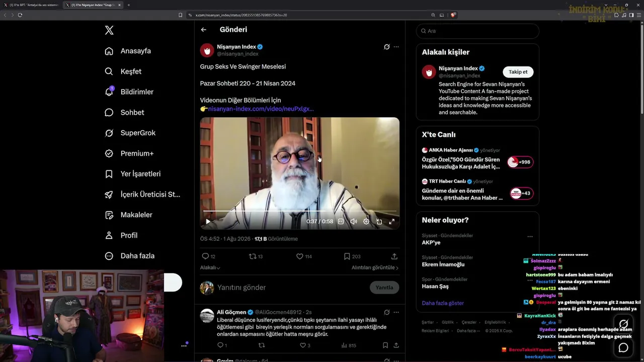Enable picture-in-picture on the video
The width and height of the screenshot is (644, 362).
[x=379, y=221]
